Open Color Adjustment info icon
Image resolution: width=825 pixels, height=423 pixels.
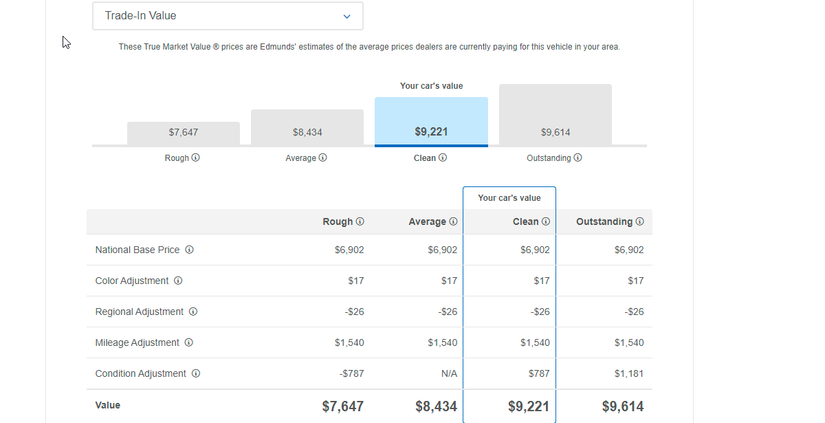pyautogui.click(x=178, y=281)
